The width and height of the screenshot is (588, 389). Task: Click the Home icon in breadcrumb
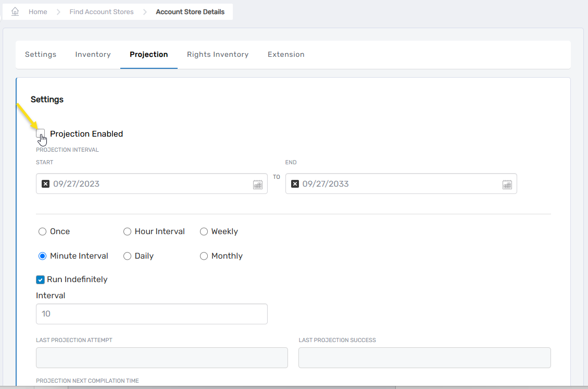(x=15, y=11)
